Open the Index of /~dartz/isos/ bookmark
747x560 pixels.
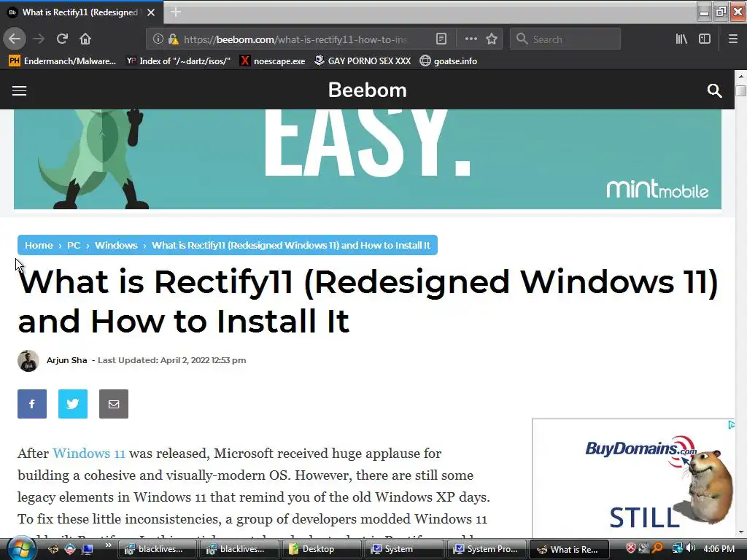(178, 61)
